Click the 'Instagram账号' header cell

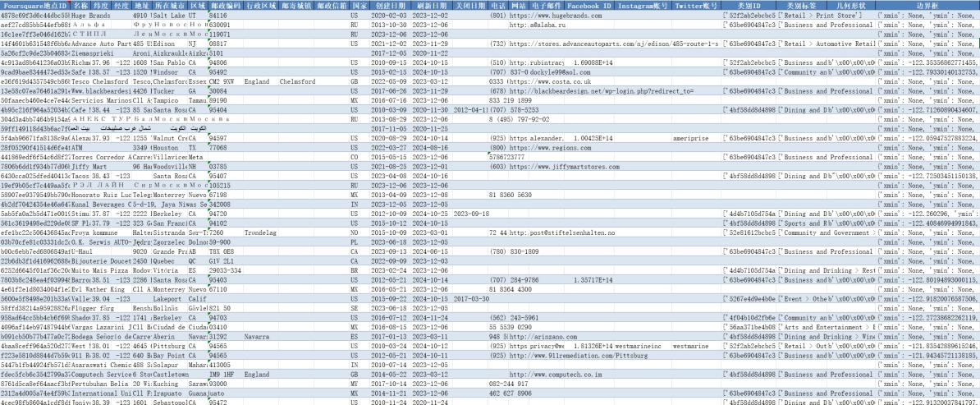pyautogui.click(x=643, y=6)
